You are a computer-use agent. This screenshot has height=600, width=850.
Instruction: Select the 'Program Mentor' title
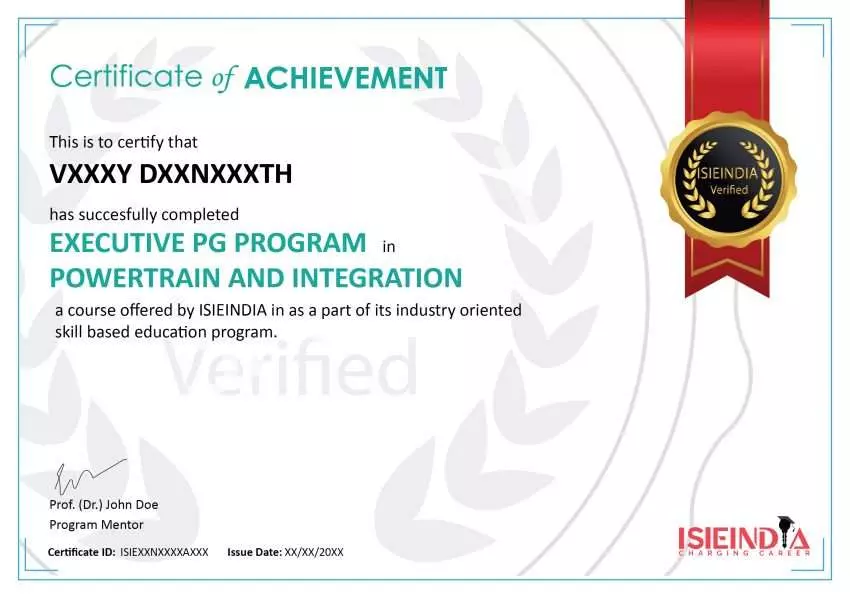pos(96,525)
